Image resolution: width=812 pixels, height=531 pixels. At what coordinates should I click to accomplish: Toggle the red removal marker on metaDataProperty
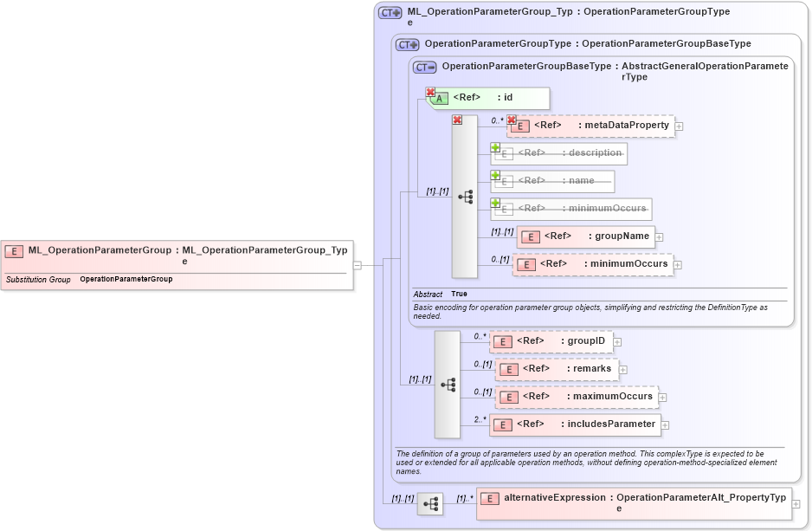pyautogui.click(x=511, y=120)
